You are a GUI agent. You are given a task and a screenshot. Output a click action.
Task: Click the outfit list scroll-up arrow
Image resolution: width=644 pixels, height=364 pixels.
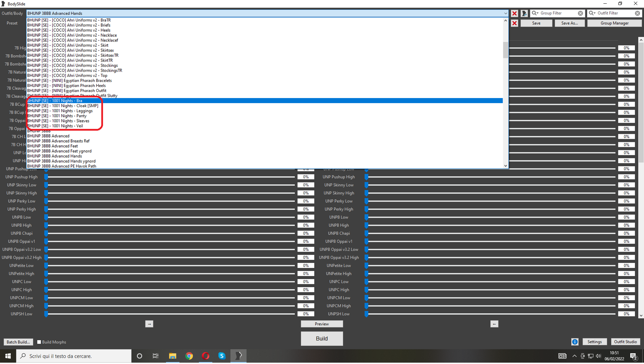[x=506, y=21]
